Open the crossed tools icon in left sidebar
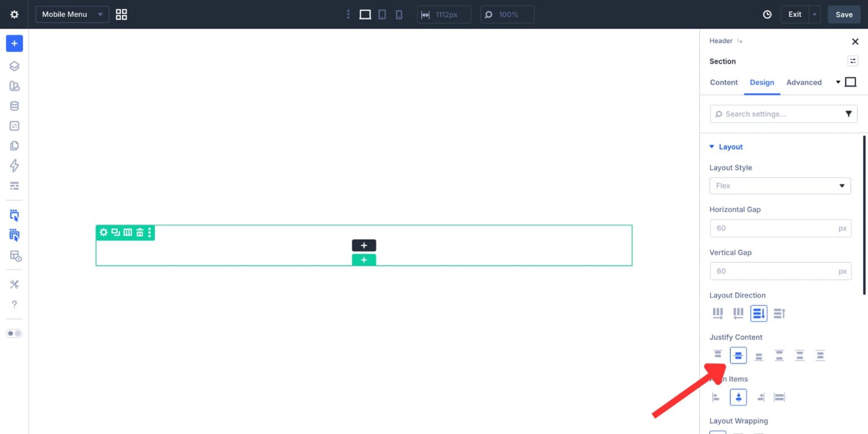 click(x=14, y=284)
